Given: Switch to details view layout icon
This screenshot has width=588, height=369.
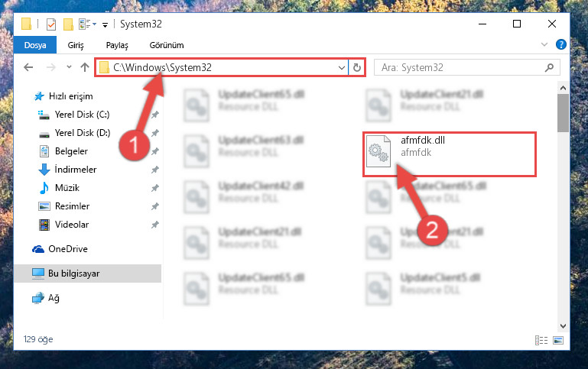Looking at the screenshot, I should pos(541,340).
